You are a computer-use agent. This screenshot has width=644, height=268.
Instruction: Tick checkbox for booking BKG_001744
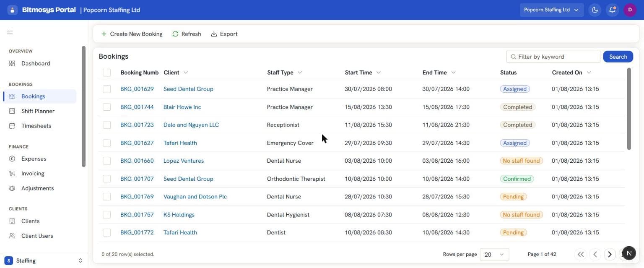[107, 107]
